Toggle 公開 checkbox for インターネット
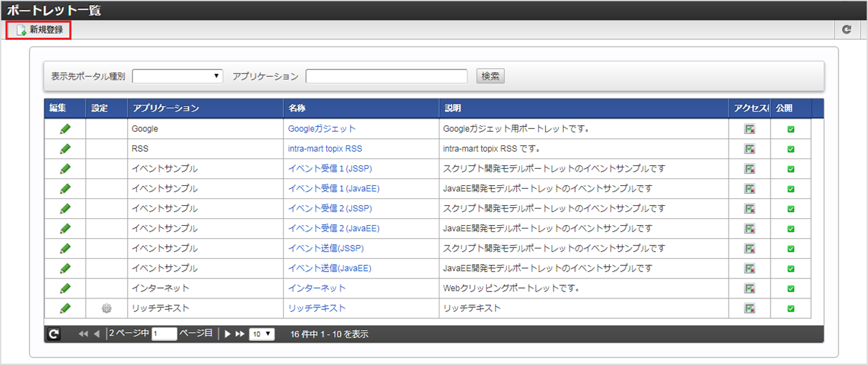Screen dimensions: 868x365 point(790,289)
